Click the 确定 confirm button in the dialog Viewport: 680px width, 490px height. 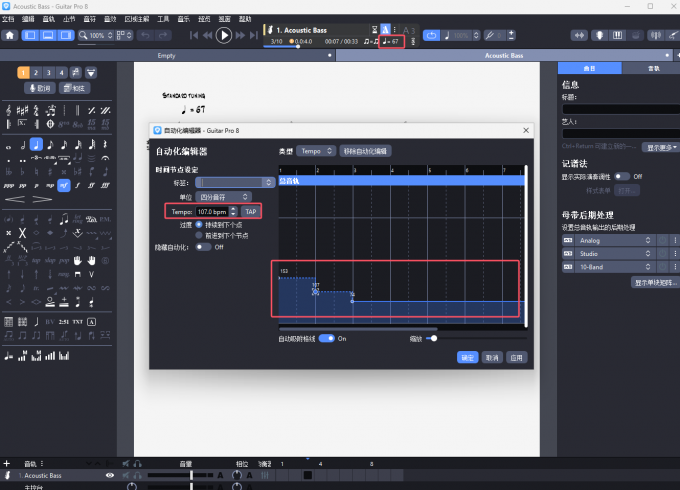[467, 357]
